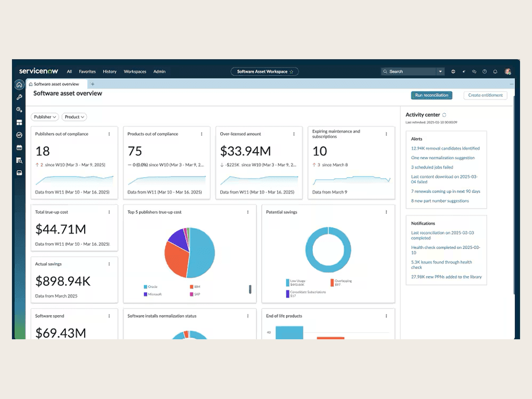Open the document search icon in sidebar
The image size is (532, 399).
click(x=19, y=160)
